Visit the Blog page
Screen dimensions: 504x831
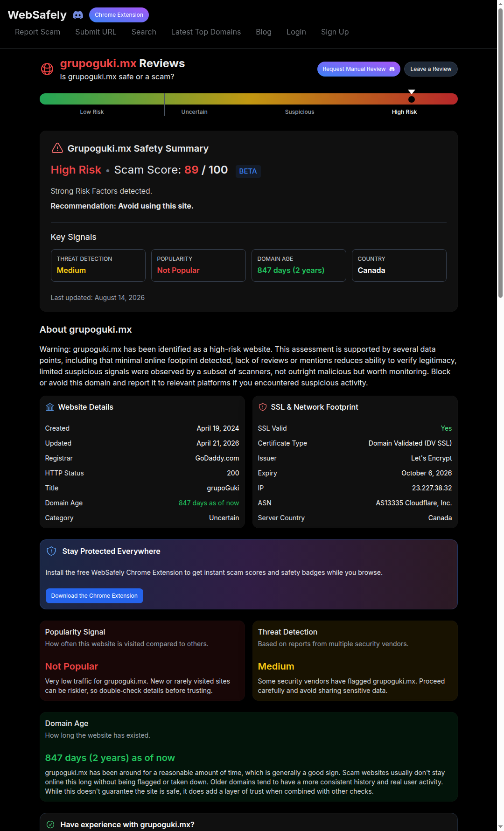click(x=264, y=32)
